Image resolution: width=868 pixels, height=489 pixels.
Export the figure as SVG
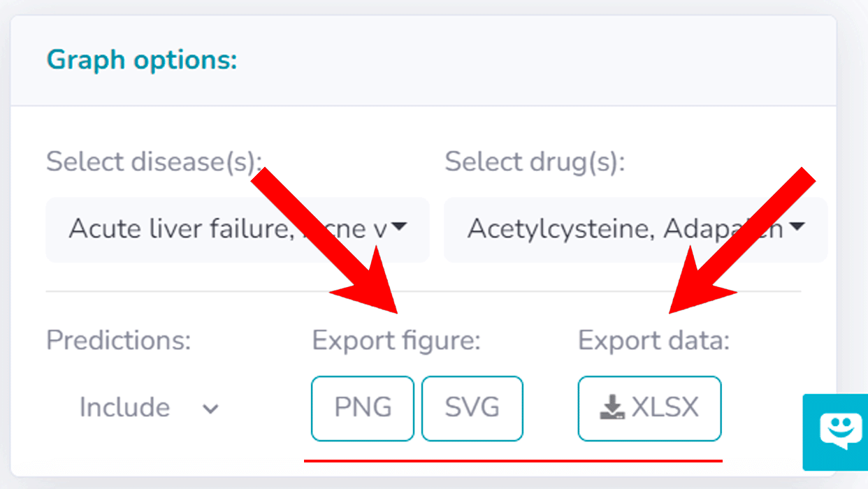472,408
